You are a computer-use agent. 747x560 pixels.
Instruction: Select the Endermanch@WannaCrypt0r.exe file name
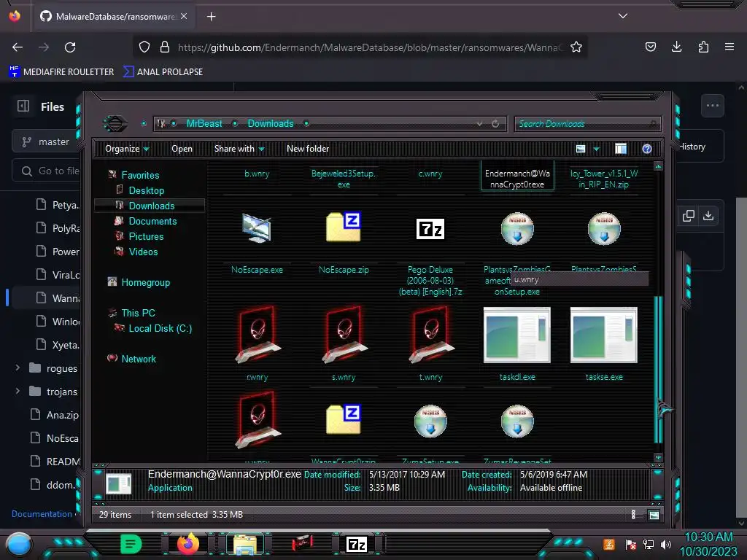(x=517, y=179)
